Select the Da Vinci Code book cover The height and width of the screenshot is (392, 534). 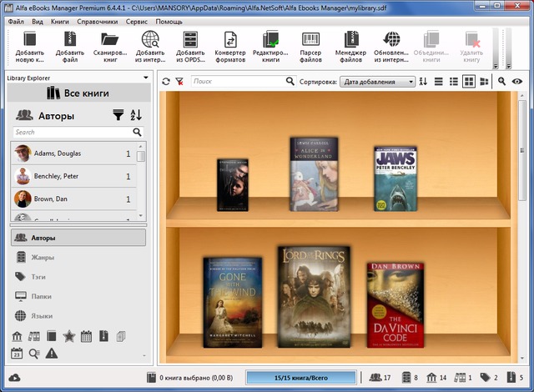tap(395, 305)
